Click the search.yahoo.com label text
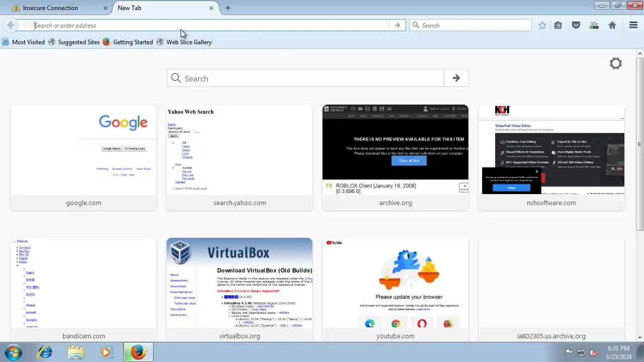The height and width of the screenshot is (362, 644). 239,203
